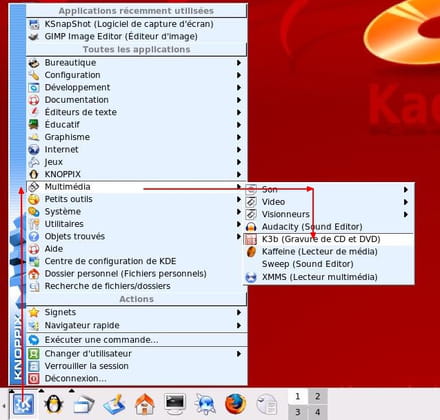Open the Navigateur rapide entry
The width and height of the screenshot is (440, 420).
pos(136,325)
